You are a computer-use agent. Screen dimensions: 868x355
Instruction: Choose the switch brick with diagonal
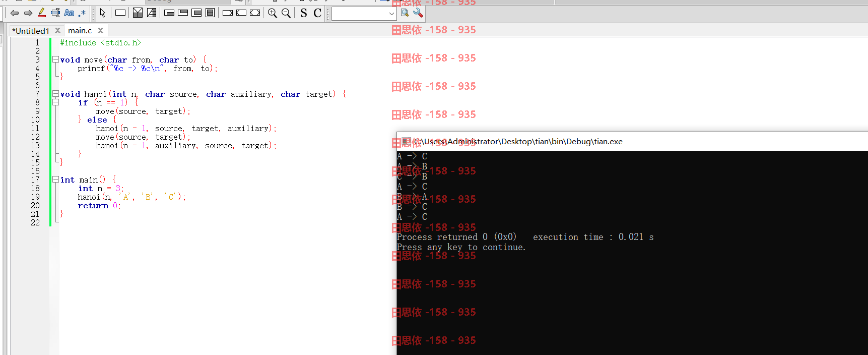[x=151, y=13]
